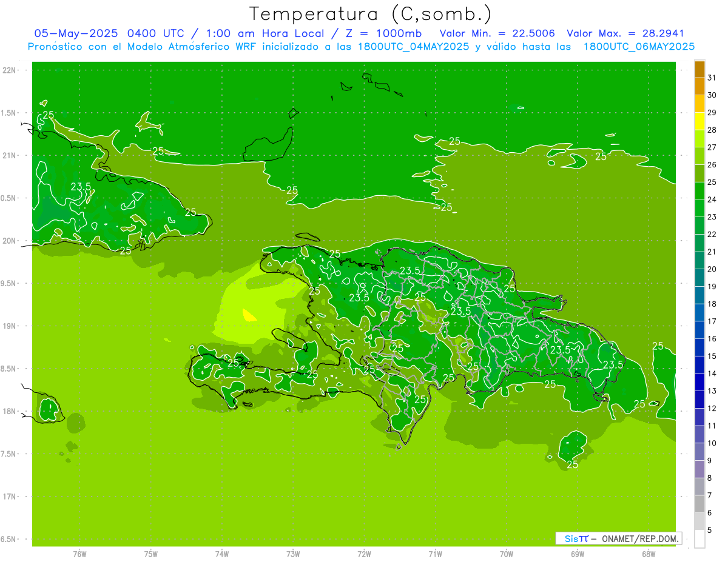The width and height of the screenshot is (728, 562).
Task: Click the '69W' longitude label
Action: pyautogui.click(x=578, y=554)
